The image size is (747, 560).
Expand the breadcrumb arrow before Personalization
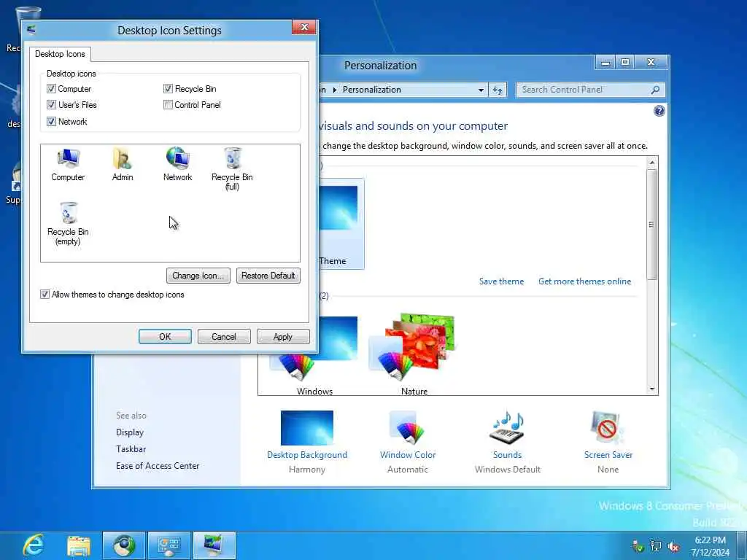click(334, 90)
